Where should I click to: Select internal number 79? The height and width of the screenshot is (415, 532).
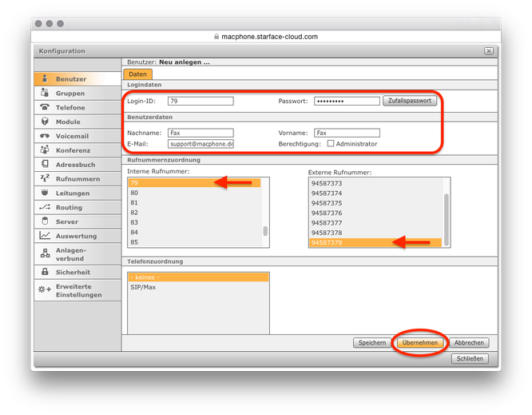[x=194, y=182]
